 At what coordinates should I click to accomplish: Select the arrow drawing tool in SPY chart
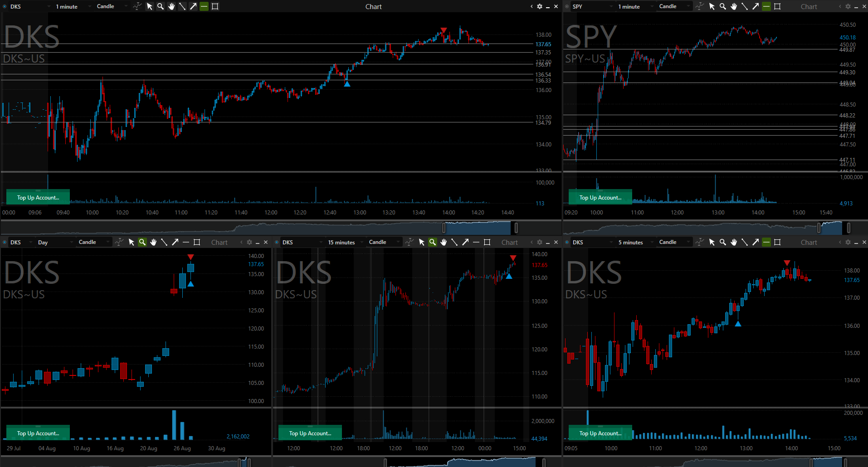pos(756,6)
